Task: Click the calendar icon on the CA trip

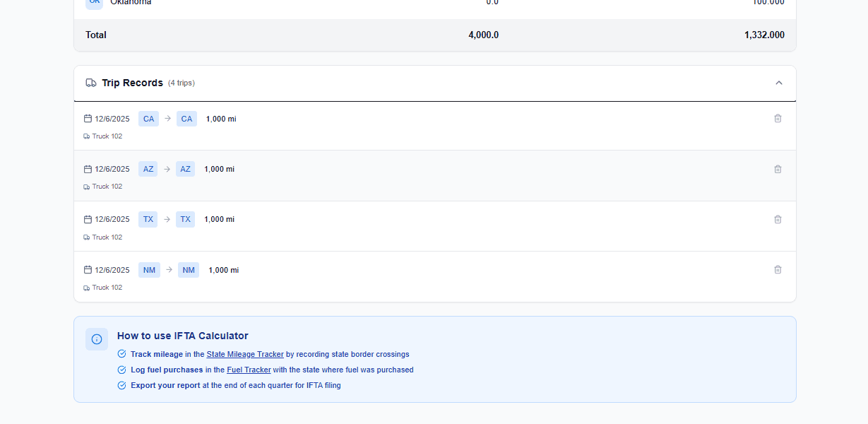Action: [88, 119]
